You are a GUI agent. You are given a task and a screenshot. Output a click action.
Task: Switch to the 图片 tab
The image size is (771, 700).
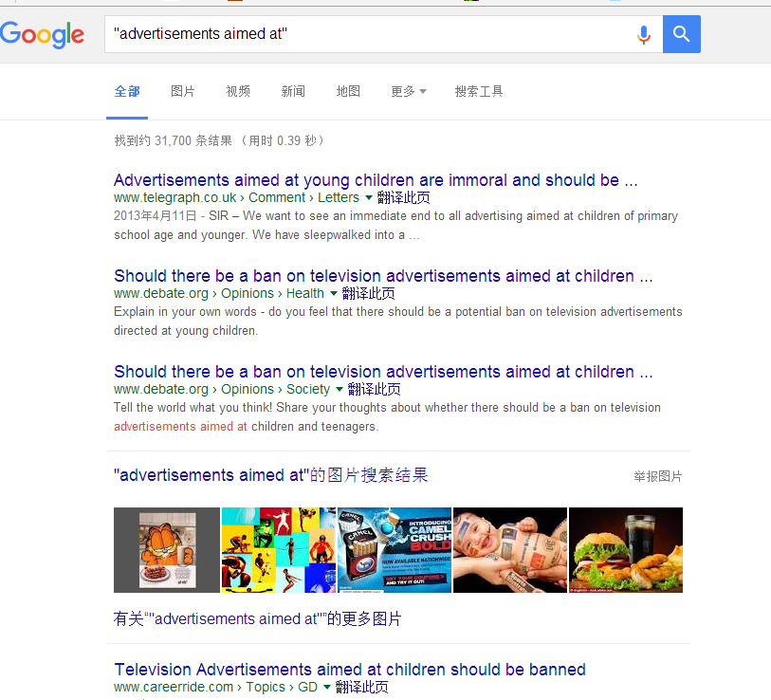pyautogui.click(x=183, y=91)
